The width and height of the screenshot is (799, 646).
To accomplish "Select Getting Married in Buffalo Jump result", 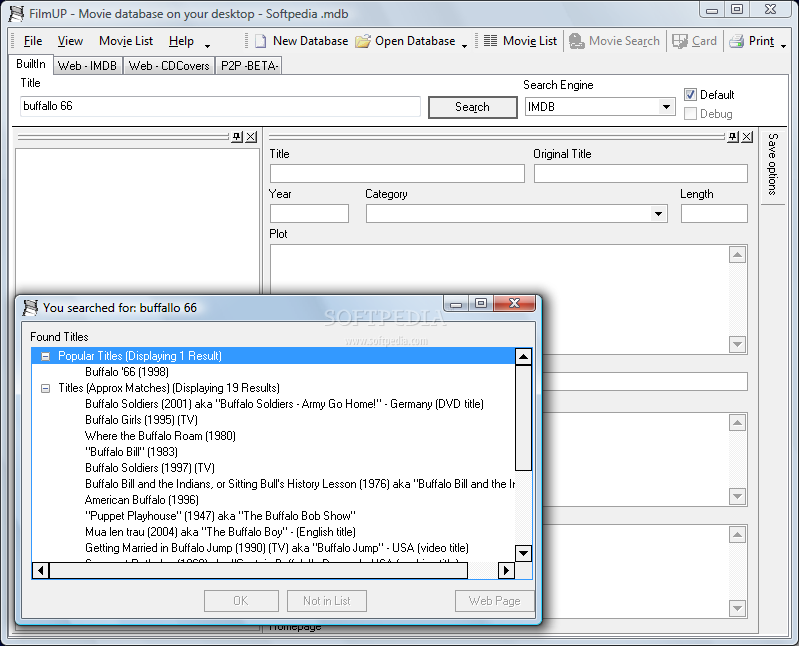I will (x=277, y=548).
